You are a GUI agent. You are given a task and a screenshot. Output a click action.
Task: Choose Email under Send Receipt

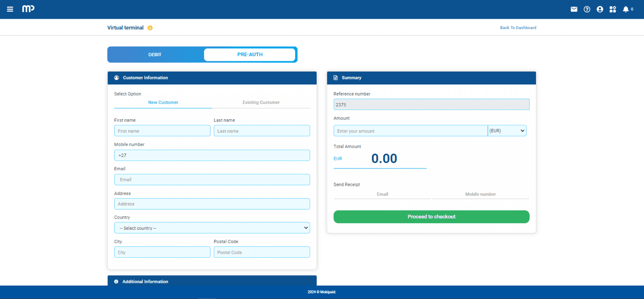382,194
